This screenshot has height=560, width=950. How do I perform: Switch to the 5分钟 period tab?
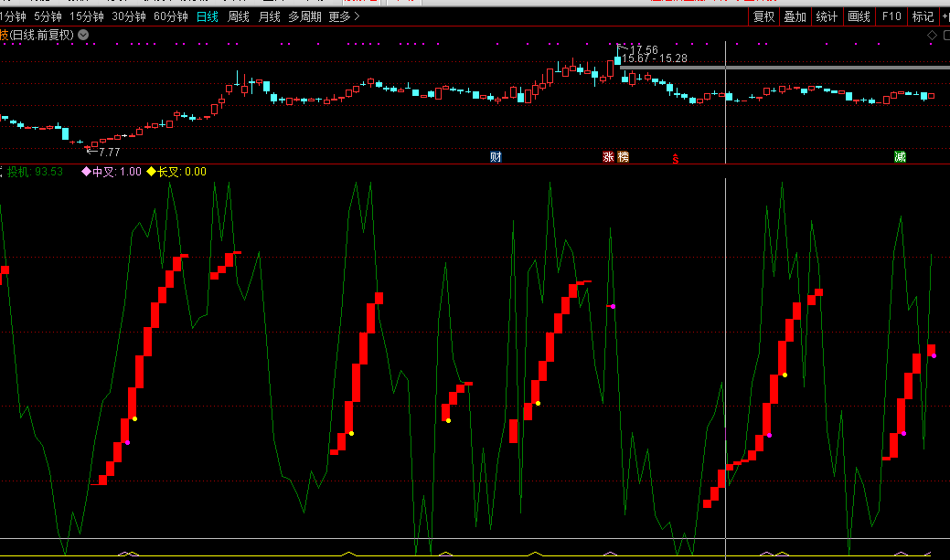[48, 16]
